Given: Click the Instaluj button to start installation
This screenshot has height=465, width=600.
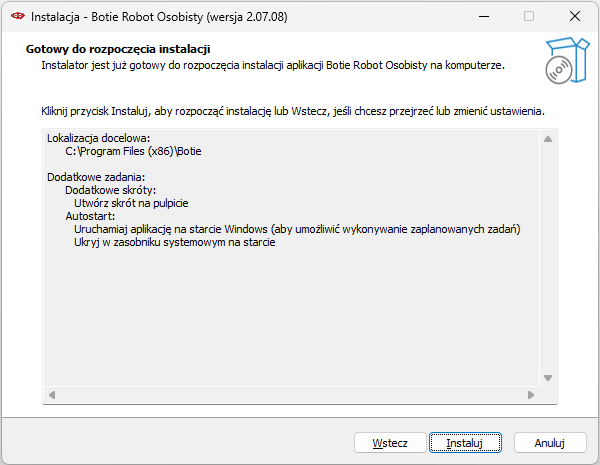Looking at the screenshot, I should (465, 443).
